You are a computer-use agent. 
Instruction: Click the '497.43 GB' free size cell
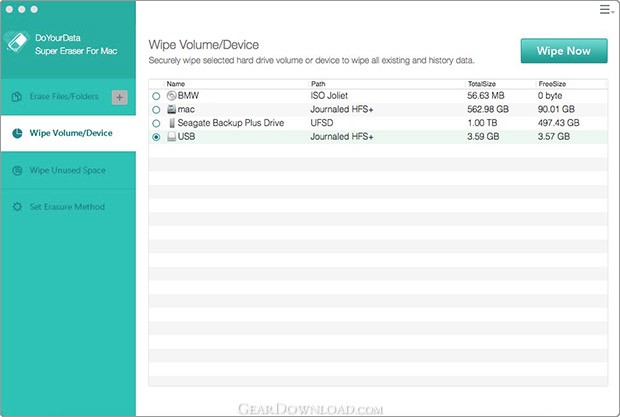point(558,123)
